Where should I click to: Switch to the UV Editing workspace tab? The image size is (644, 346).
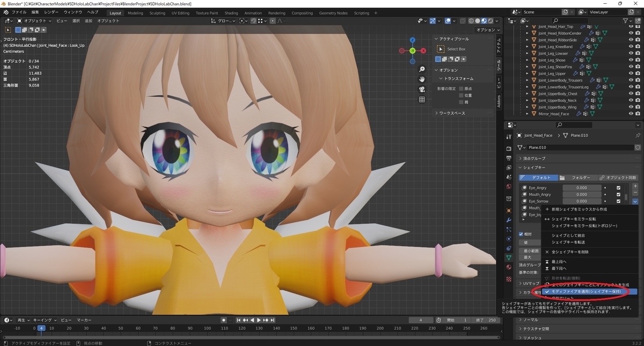180,13
